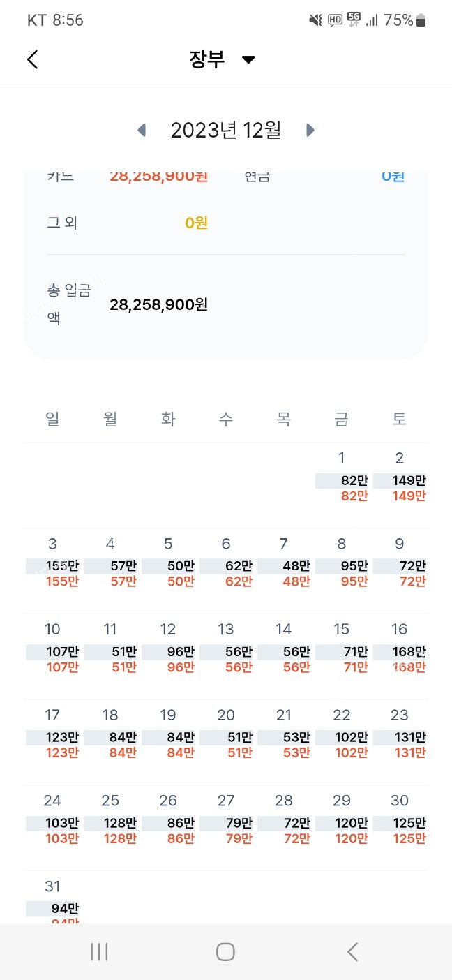
Task: Tap the battery icon in status bar
Action: [421, 20]
